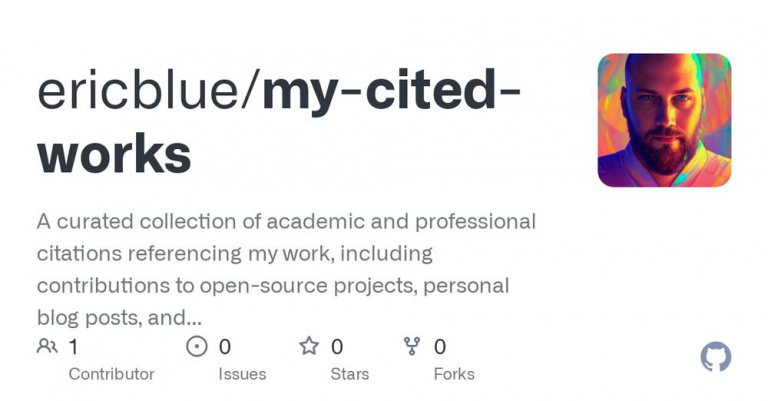This screenshot has width=768, height=401.
Task: Click the Issues circle-dot icon
Action: tap(197, 347)
